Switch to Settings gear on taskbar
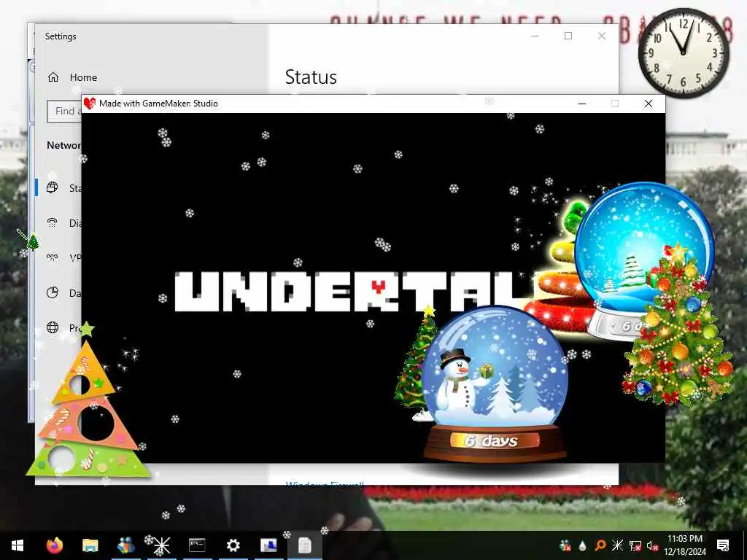Image resolution: width=747 pixels, height=560 pixels. (x=233, y=545)
